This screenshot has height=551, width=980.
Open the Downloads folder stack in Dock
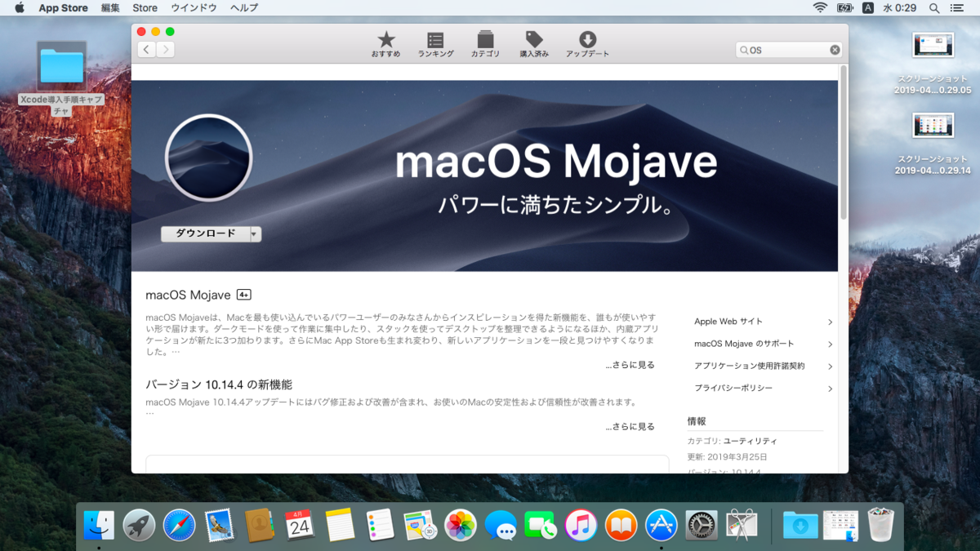(800, 525)
